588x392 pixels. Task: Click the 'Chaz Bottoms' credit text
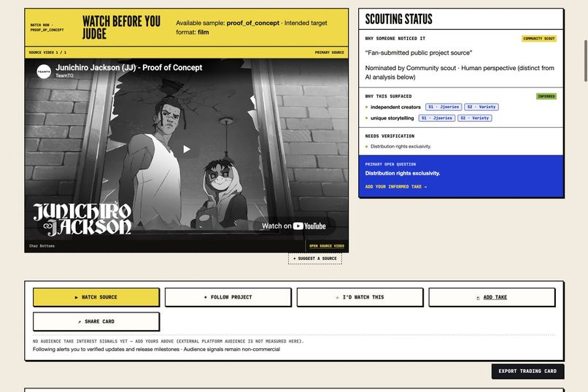click(x=42, y=246)
